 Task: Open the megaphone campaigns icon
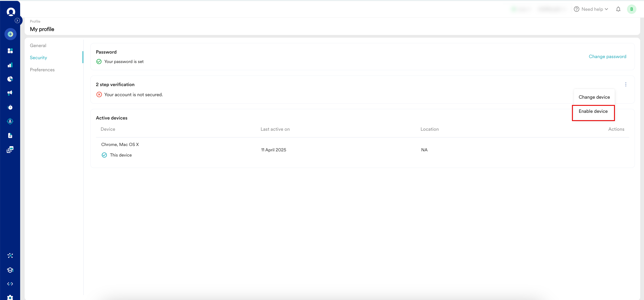pos(10,93)
